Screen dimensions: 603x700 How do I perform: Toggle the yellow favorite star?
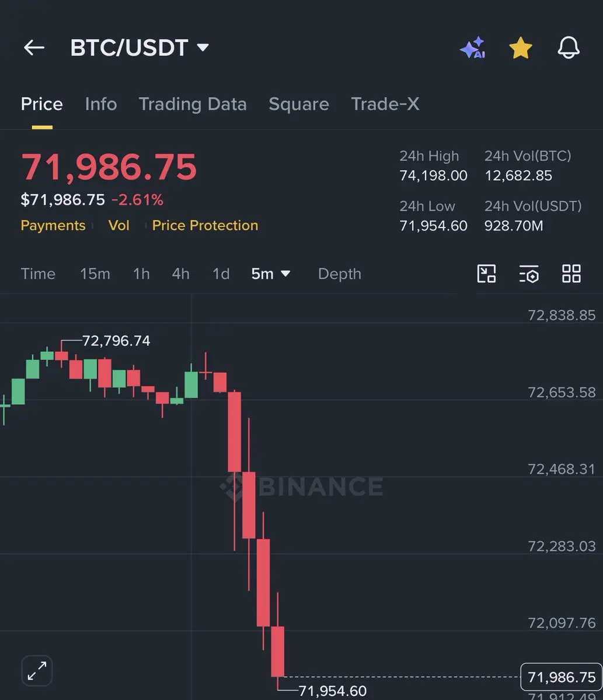click(x=521, y=48)
